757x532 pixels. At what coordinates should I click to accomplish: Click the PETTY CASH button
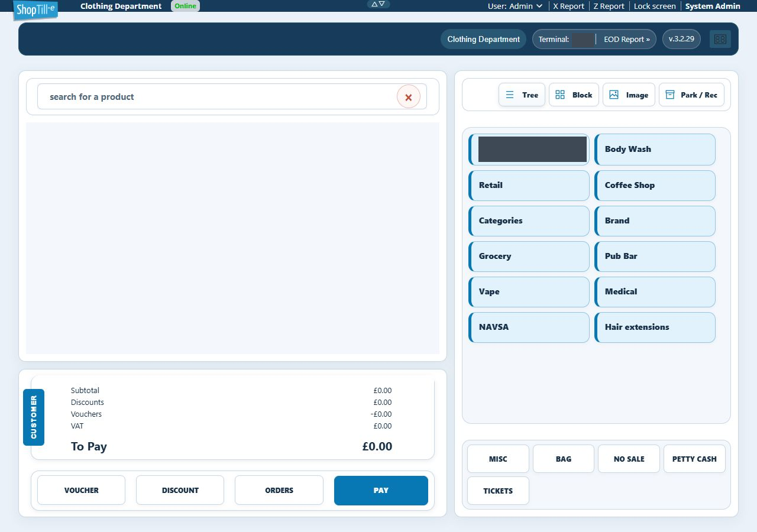tap(694, 459)
